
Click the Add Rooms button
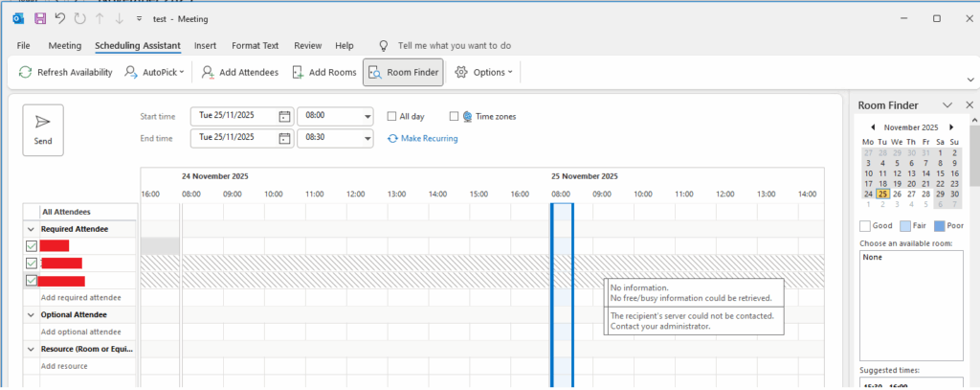click(x=323, y=72)
